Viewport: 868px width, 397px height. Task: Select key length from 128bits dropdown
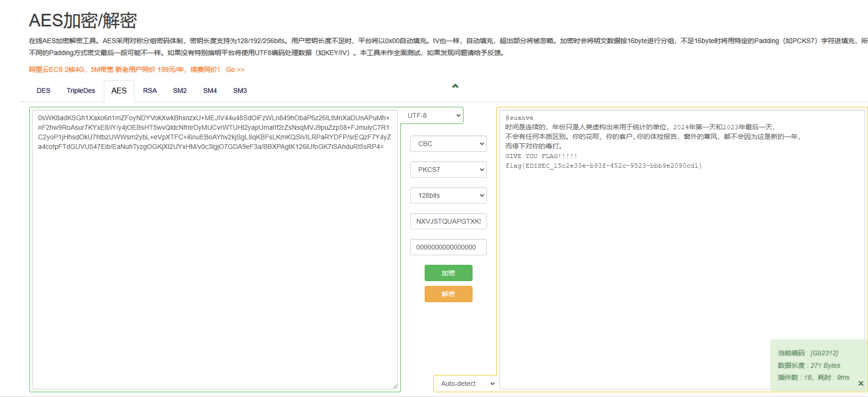(448, 195)
